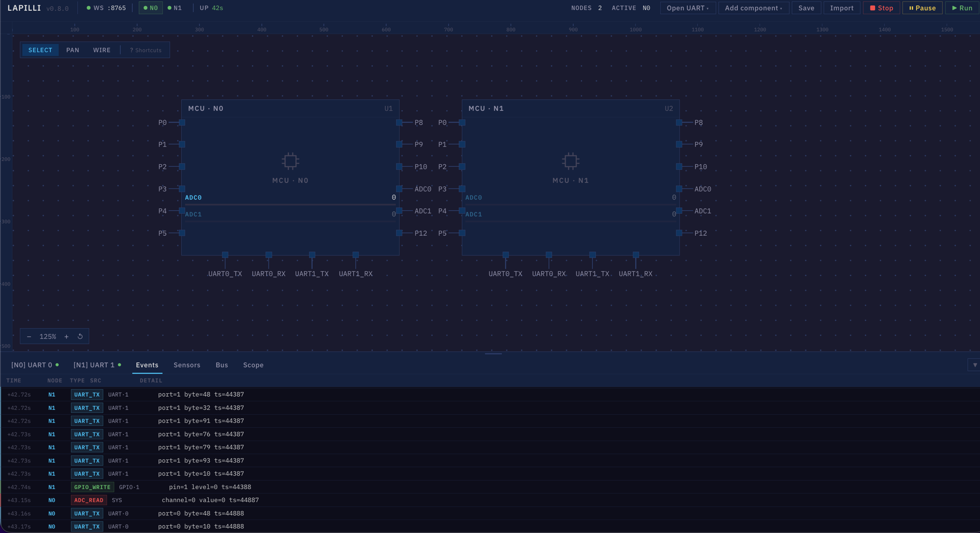Click the MCU N0 chip icon
Image resolution: width=980 pixels, height=533 pixels.
(x=290, y=161)
